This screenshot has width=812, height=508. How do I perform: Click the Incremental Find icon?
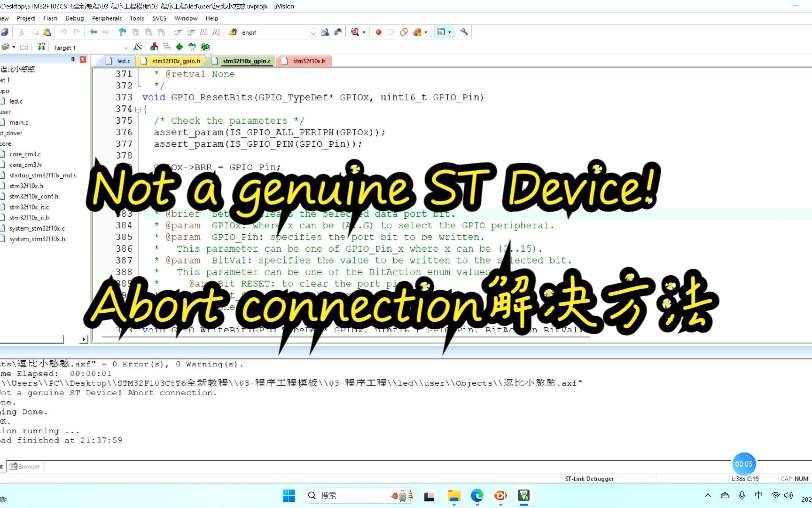tap(337, 32)
